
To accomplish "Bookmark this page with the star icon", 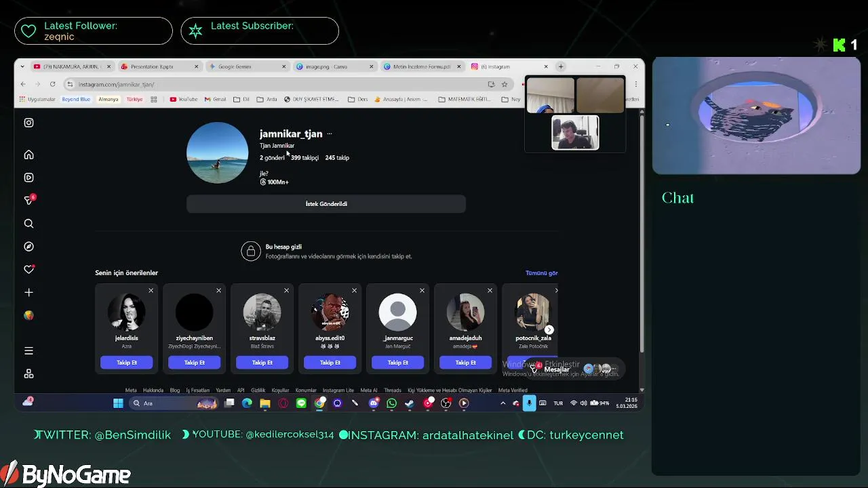I will (x=505, y=84).
